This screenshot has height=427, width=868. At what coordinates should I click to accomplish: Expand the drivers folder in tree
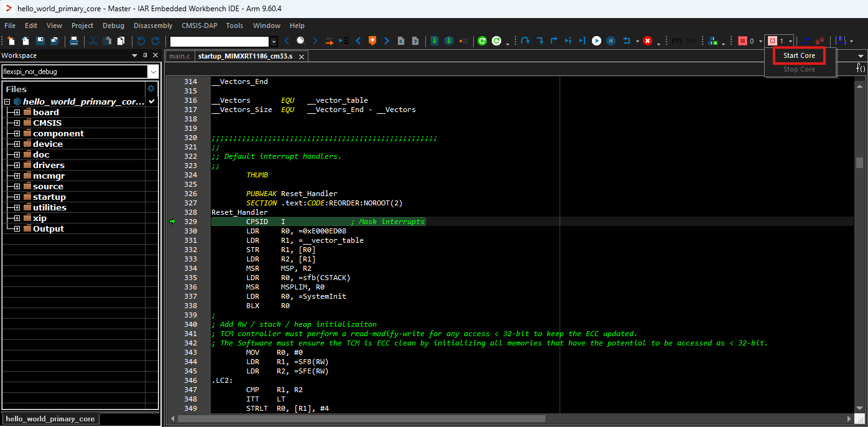click(17, 166)
